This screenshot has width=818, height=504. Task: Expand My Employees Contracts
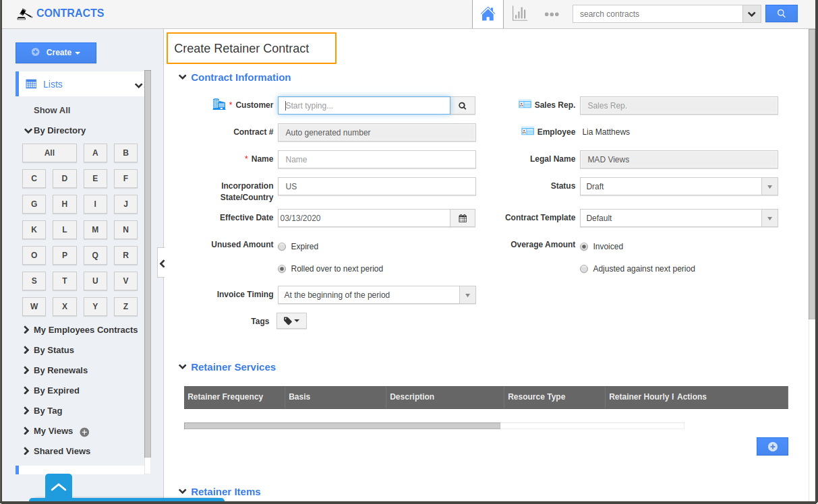click(27, 330)
